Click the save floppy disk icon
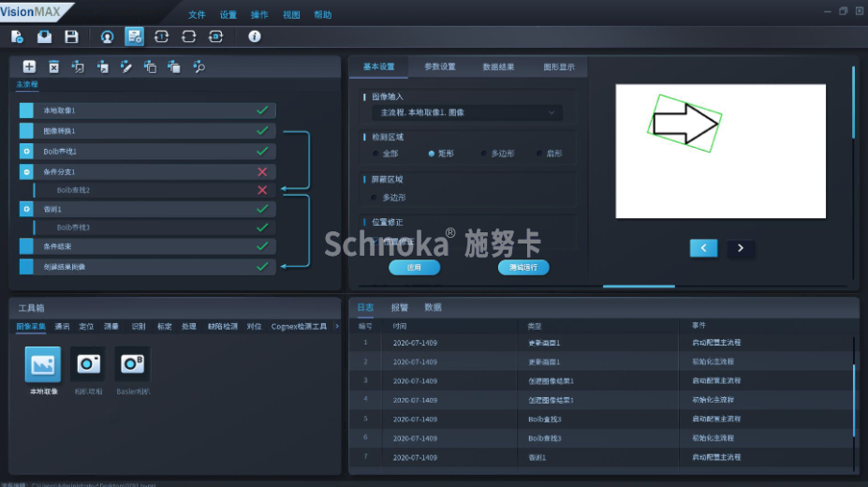Image resolution: width=868 pixels, height=487 pixels. [71, 37]
